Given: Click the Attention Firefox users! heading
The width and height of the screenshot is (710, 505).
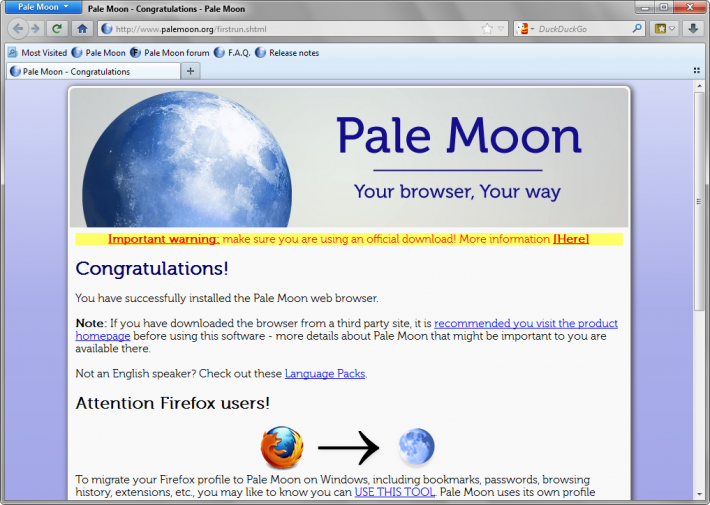Looking at the screenshot, I should [173, 403].
